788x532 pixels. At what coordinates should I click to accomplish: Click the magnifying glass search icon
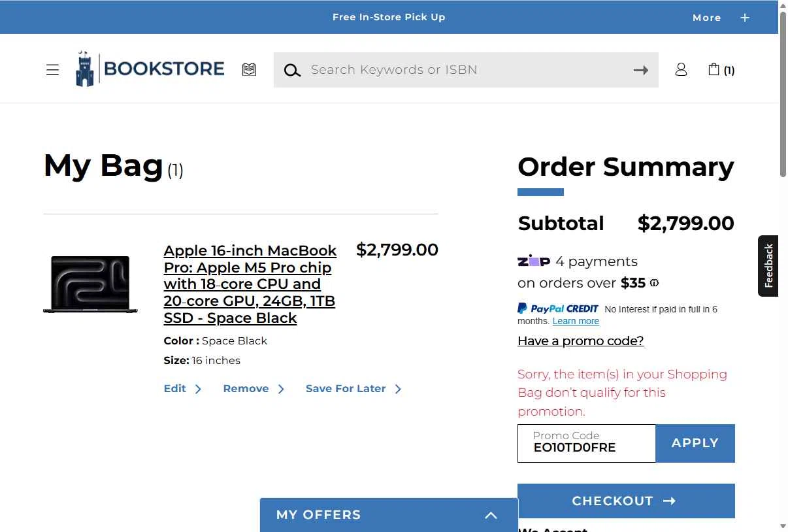[x=292, y=70]
